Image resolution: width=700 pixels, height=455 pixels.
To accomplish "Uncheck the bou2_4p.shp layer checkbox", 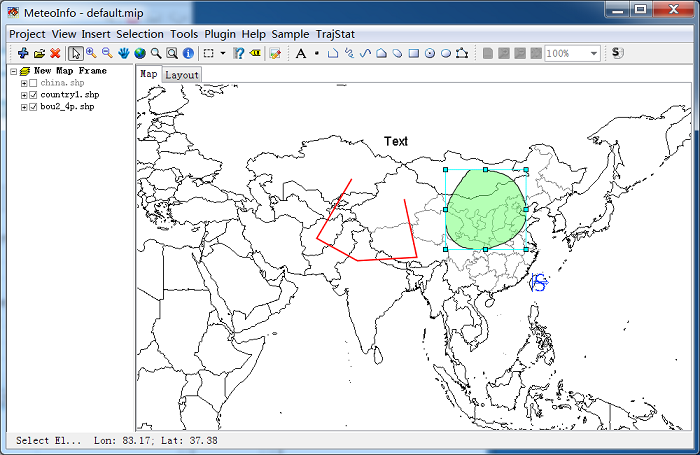I will pos(33,107).
